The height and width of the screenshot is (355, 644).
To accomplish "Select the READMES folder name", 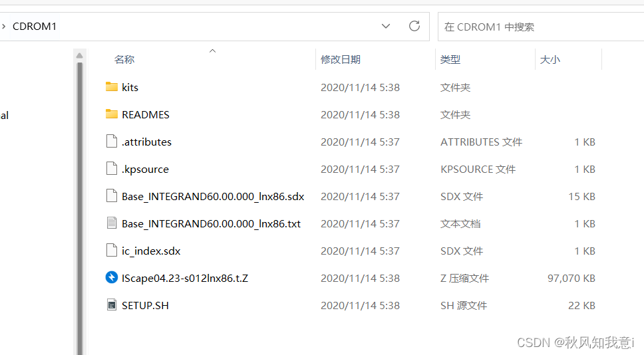I will [x=146, y=114].
